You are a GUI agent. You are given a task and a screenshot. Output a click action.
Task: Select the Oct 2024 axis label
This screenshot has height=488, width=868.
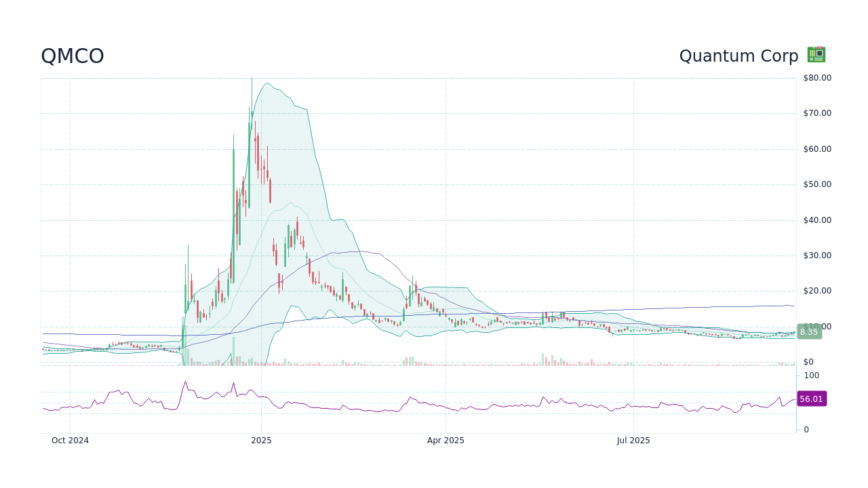click(x=70, y=441)
